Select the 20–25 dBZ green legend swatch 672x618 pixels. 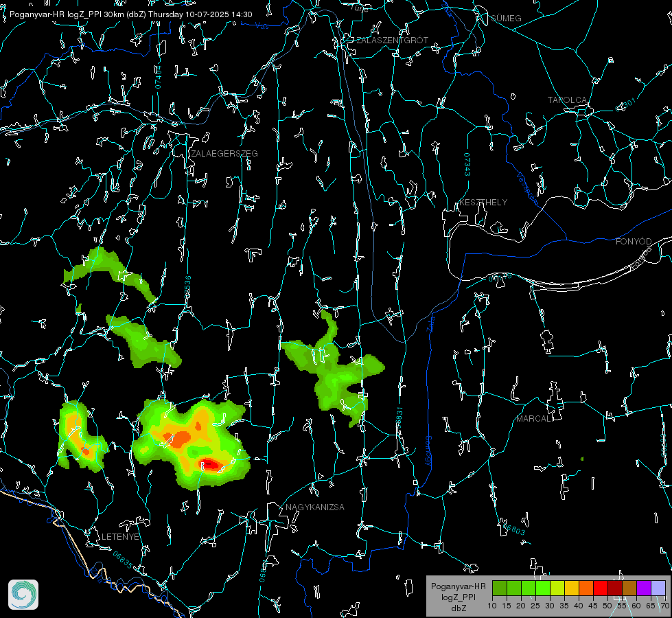click(x=529, y=588)
